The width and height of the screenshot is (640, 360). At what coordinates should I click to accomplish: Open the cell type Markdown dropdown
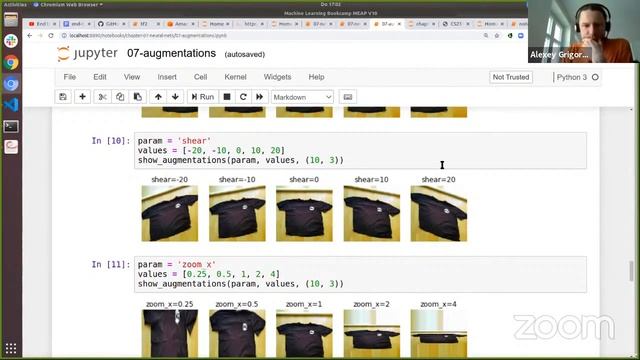pos(302,97)
